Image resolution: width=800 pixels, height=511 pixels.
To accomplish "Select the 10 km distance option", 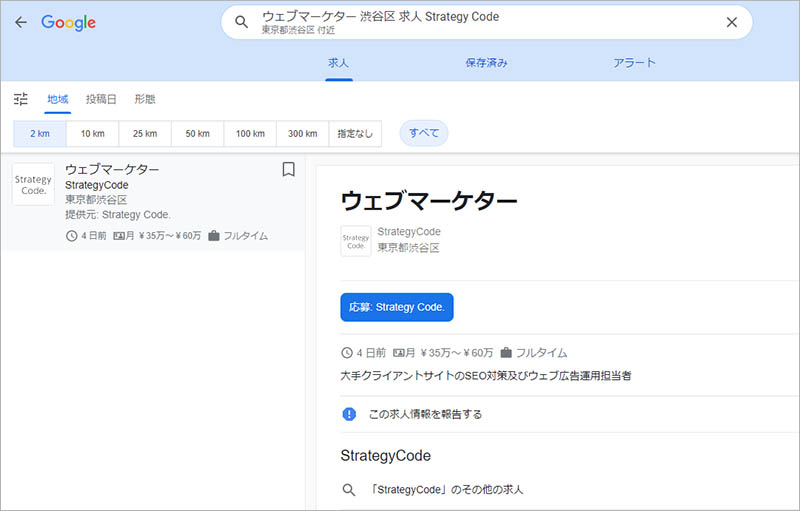I will click(x=92, y=133).
